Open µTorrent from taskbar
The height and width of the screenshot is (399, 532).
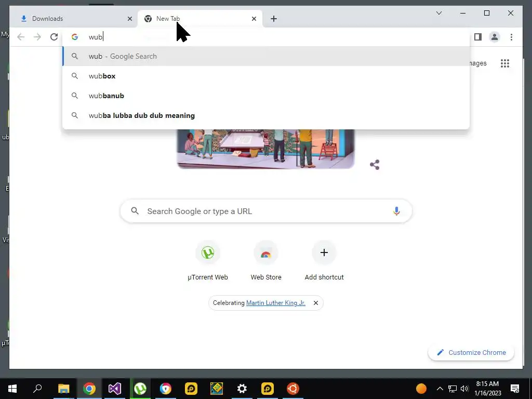tap(140, 389)
